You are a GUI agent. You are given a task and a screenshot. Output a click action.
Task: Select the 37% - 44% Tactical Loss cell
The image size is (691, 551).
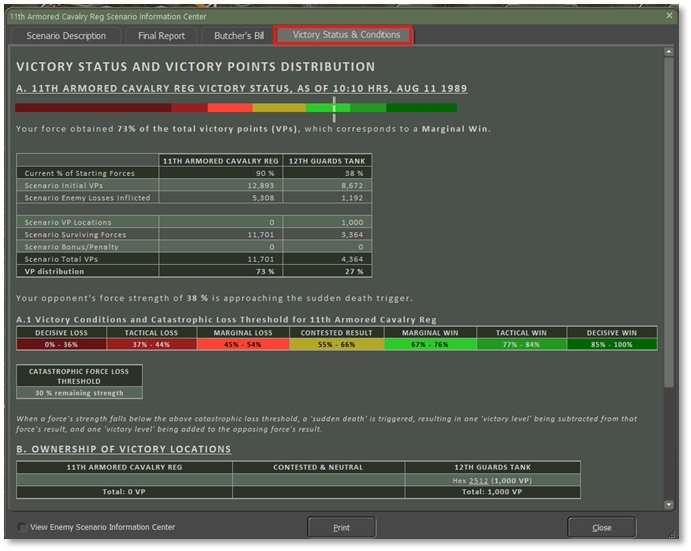[x=153, y=345]
